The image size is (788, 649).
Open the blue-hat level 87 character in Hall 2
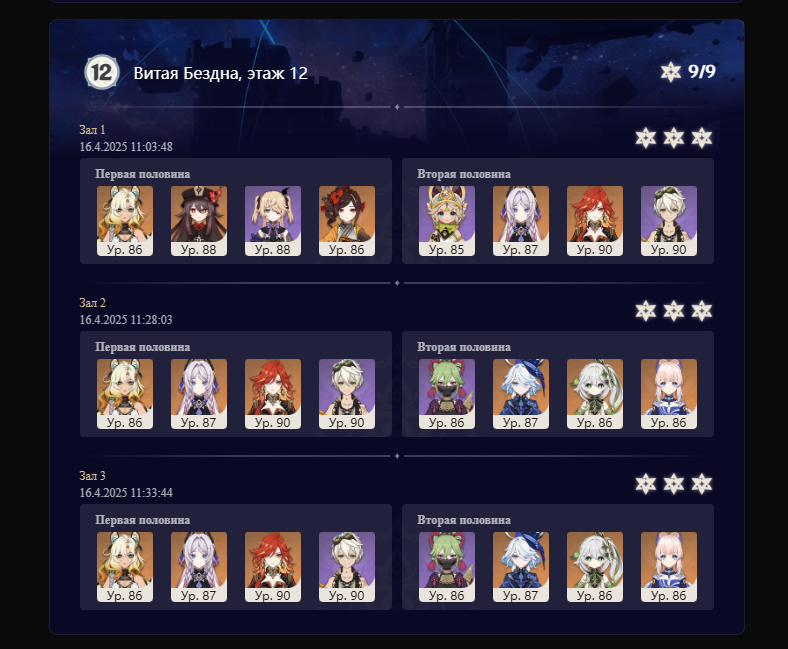tap(521, 394)
